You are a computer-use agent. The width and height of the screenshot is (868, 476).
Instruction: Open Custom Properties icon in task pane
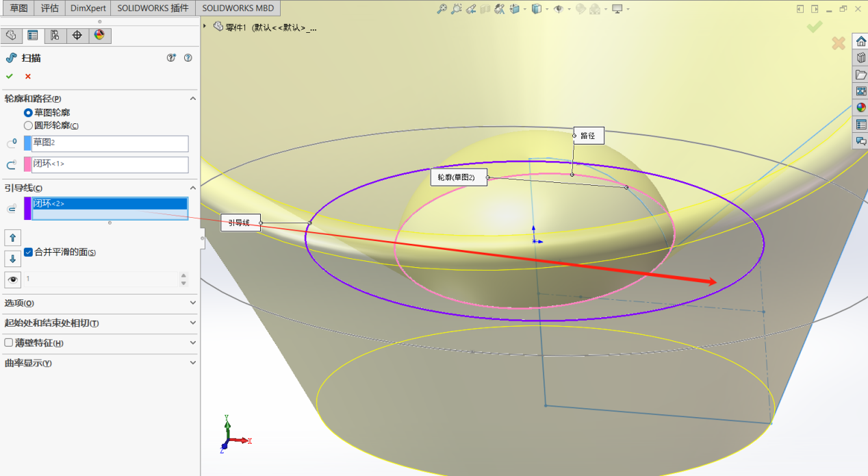pyautogui.click(x=860, y=124)
